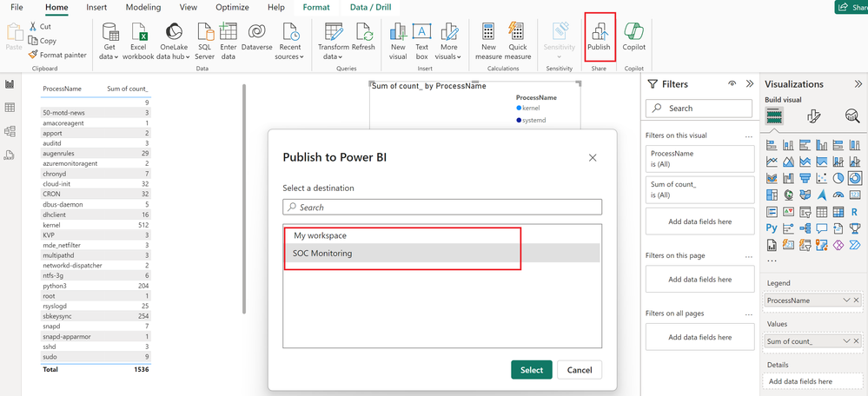The height and width of the screenshot is (396, 868).
Task: Collapse the Filters pane
Action: coord(750,84)
